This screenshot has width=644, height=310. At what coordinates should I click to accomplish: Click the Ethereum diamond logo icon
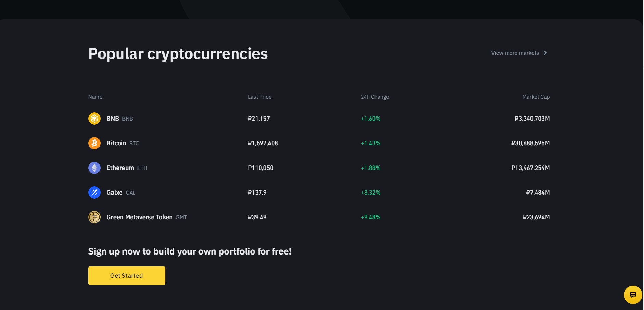click(x=94, y=168)
